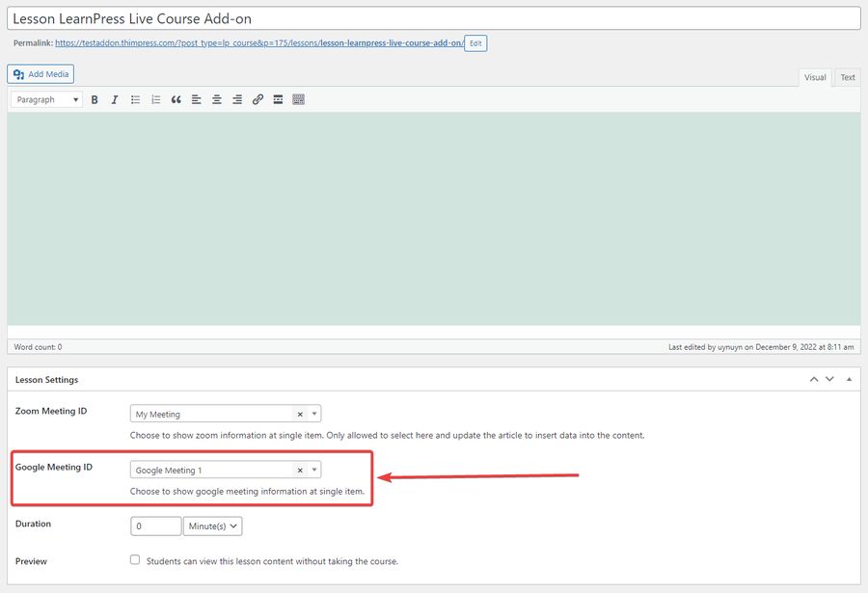Toggle italic formatting in editor toolbar
The height and width of the screenshot is (593, 868).
coord(115,99)
